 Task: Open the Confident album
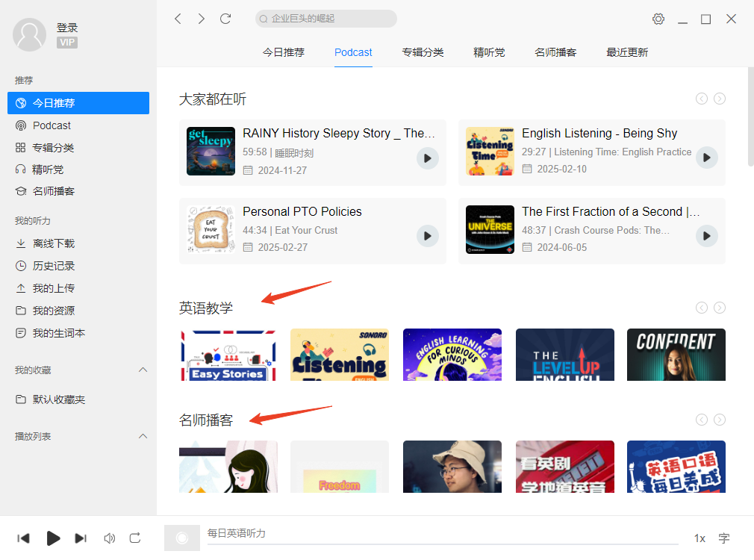676,355
